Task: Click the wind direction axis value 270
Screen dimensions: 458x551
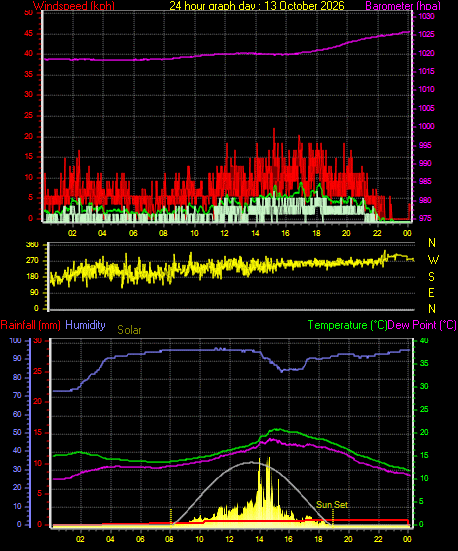Action: pos(32,261)
